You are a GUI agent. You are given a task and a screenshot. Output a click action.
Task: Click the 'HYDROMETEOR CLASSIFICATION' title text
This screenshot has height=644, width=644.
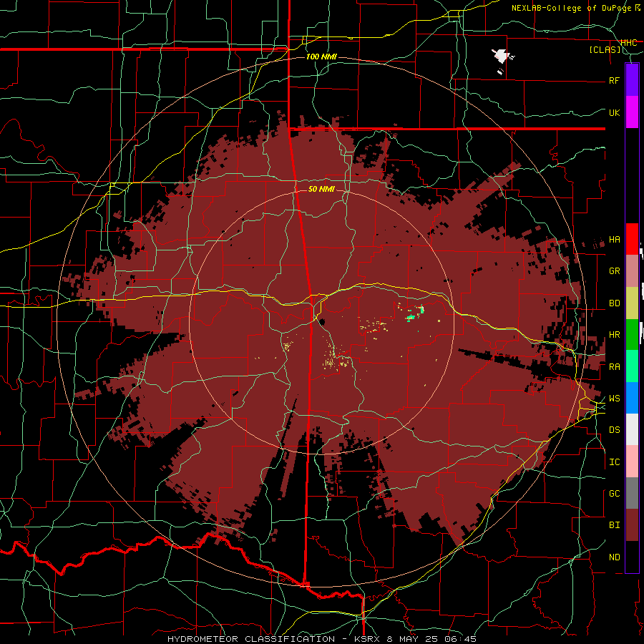click(251, 639)
